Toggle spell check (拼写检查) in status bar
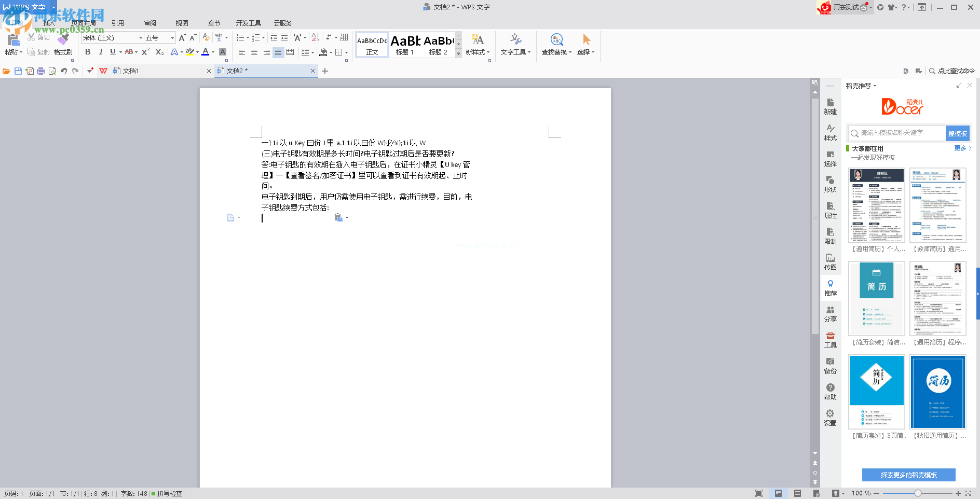This screenshot has width=980, height=499. (167, 494)
